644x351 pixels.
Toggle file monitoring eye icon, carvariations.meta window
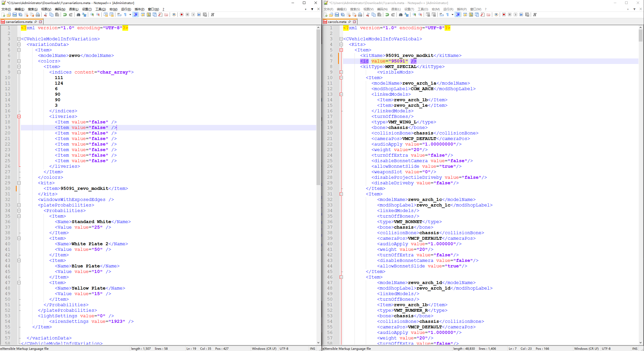[174, 15]
